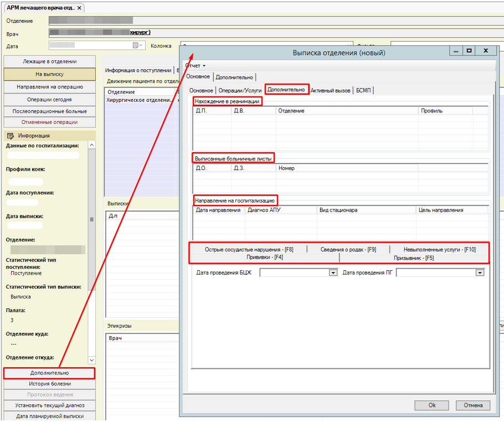Screen dimensions: 504x422
Task: Show Операции сегодня
Action: point(49,100)
